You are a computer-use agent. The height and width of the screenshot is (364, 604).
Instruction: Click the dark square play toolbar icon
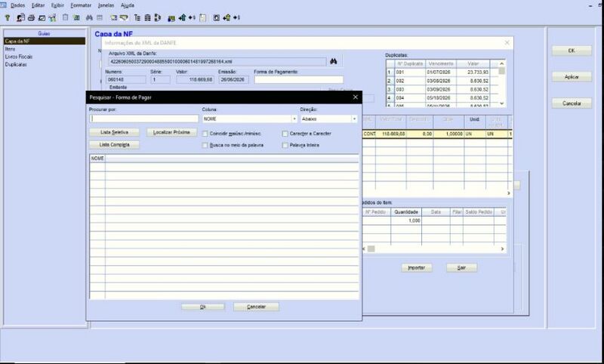pyautogui.click(x=217, y=17)
